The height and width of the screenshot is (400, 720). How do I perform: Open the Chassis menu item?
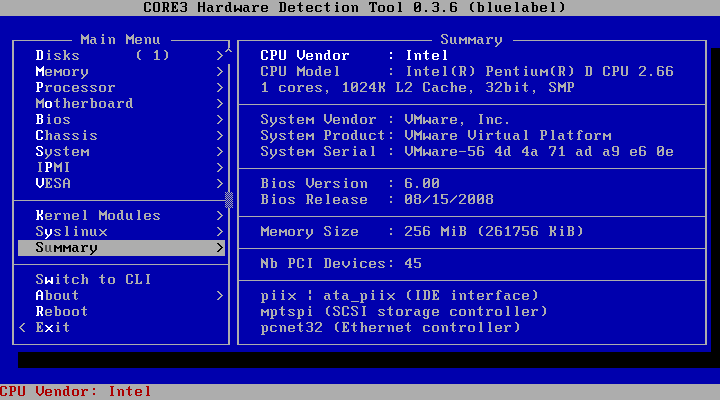121,136
